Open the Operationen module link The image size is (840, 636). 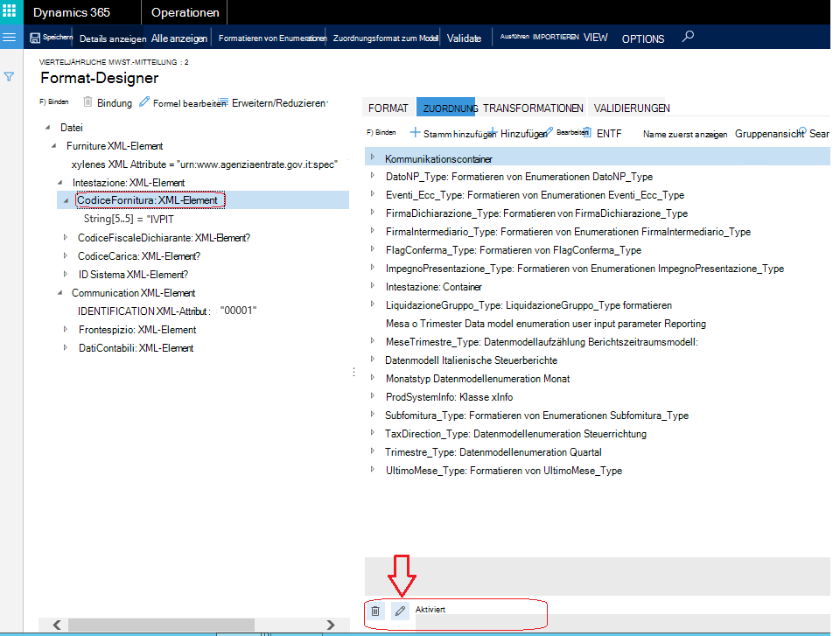(185, 12)
